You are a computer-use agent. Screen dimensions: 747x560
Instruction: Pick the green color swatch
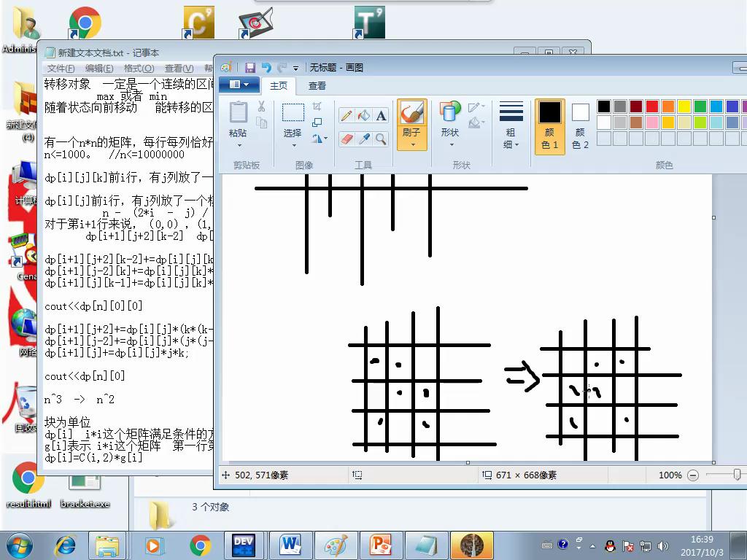pyautogui.click(x=700, y=106)
